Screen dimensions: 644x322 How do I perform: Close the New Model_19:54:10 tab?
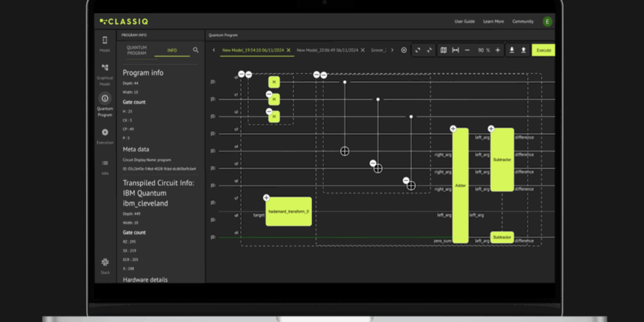point(289,50)
